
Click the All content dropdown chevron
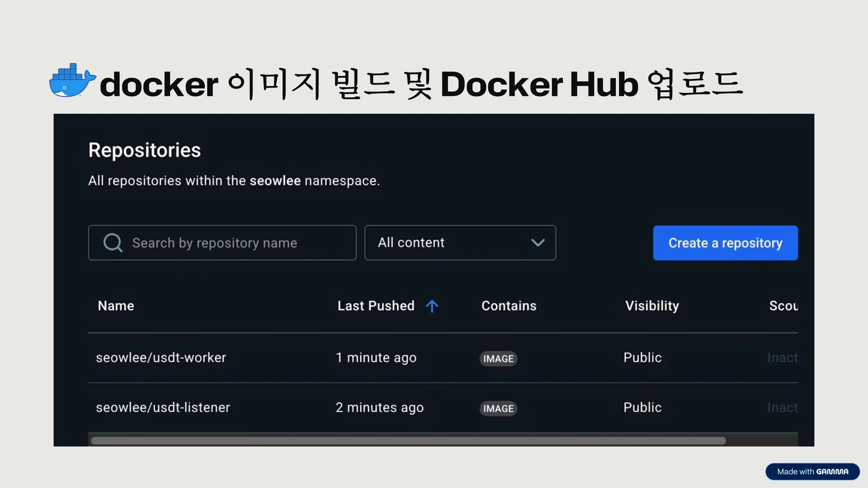pos(538,243)
